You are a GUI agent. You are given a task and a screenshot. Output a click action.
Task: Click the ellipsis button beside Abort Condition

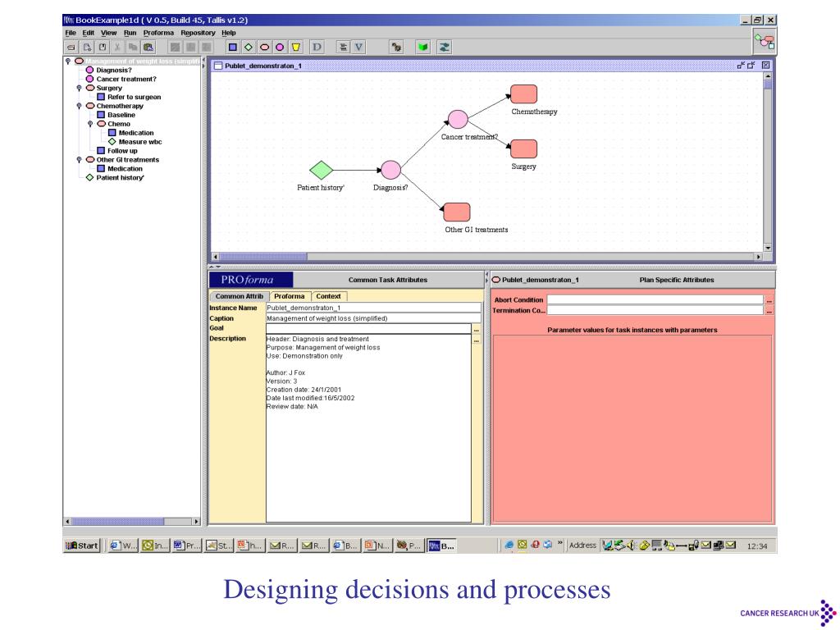tap(769, 300)
